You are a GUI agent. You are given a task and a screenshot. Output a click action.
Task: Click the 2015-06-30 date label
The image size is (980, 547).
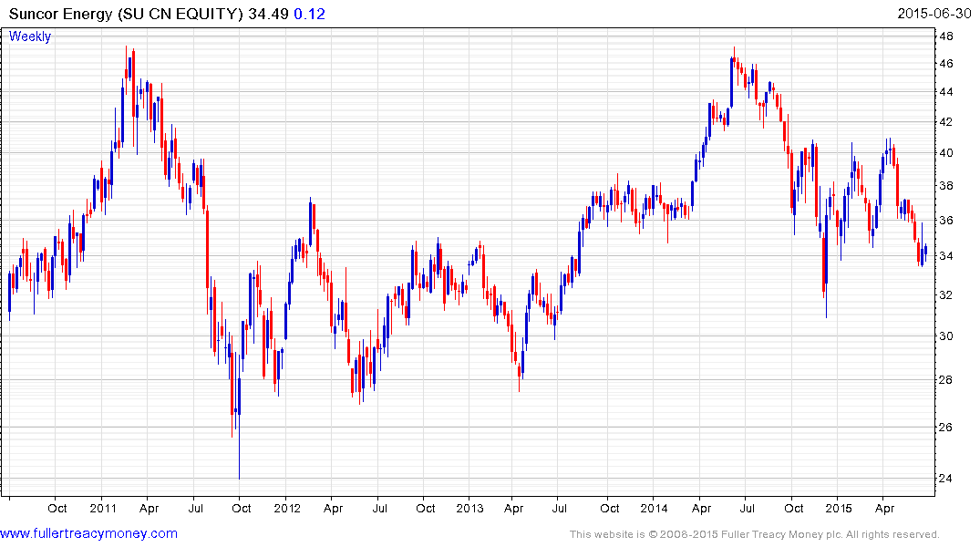coord(934,14)
